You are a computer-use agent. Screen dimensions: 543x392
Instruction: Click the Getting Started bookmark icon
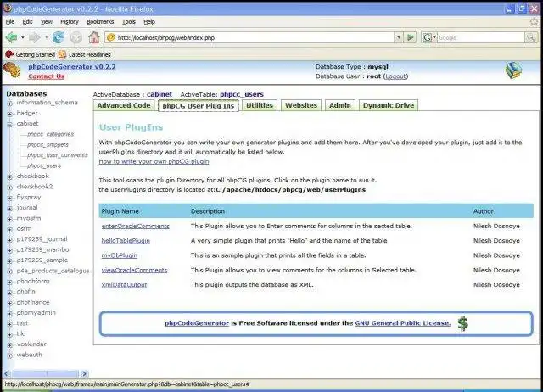tap(9, 54)
